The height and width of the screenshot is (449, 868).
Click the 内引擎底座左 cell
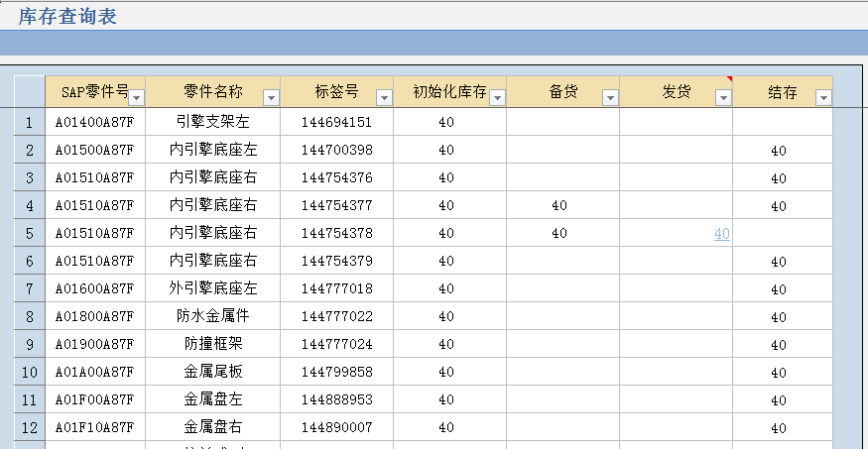pos(213,150)
